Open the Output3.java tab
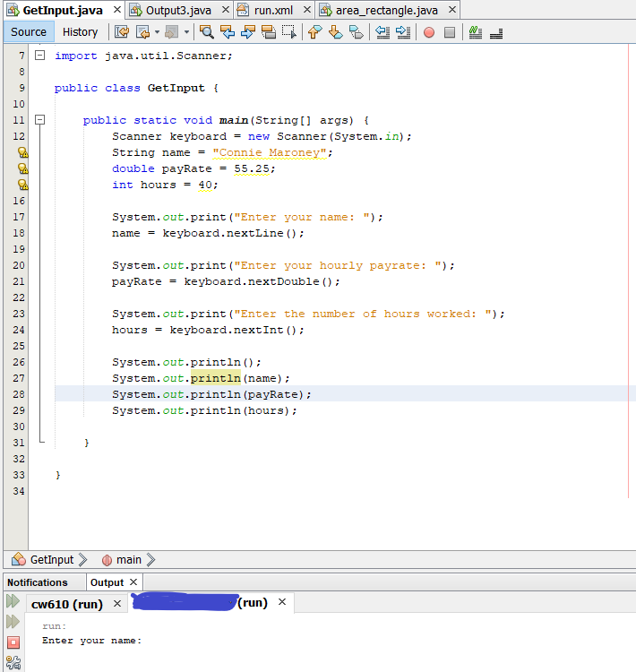Image resolution: width=636 pixels, height=672 pixels. click(x=178, y=10)
